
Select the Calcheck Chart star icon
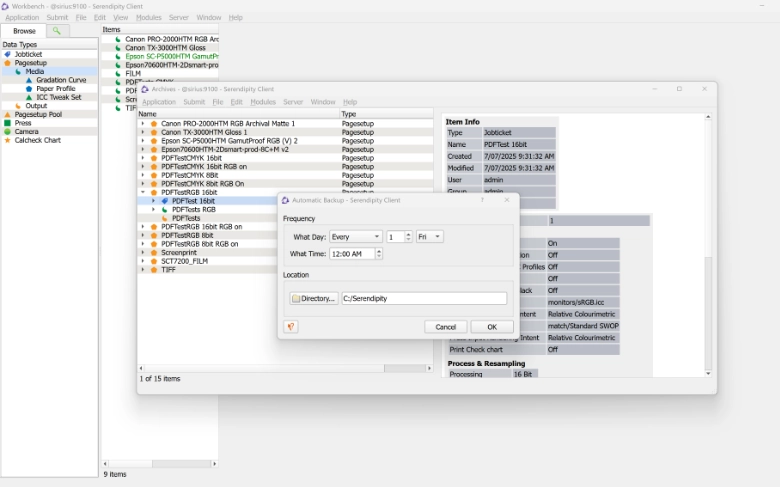coord(8,140)
